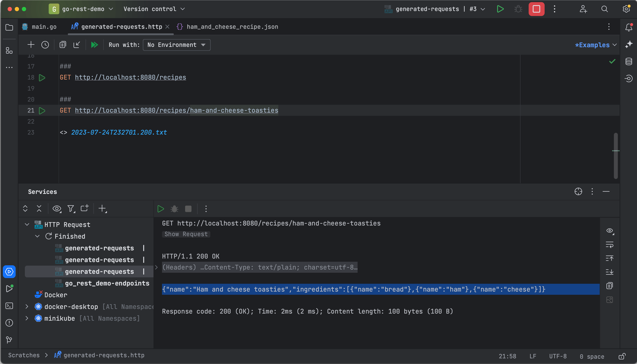637x364 pixels.
Task: Open request history with the clock icon
Action: (x=45, y=45)
